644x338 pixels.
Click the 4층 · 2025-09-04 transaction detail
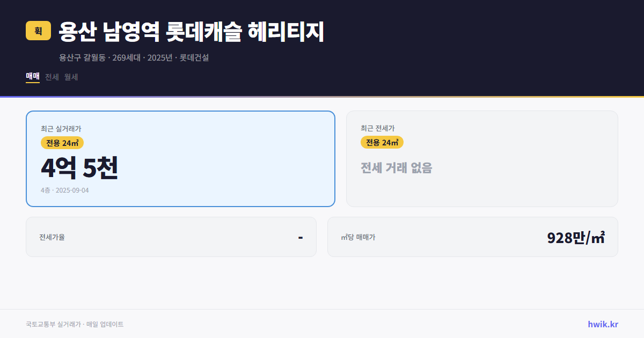pyautogui.click(x=64, y=190)
